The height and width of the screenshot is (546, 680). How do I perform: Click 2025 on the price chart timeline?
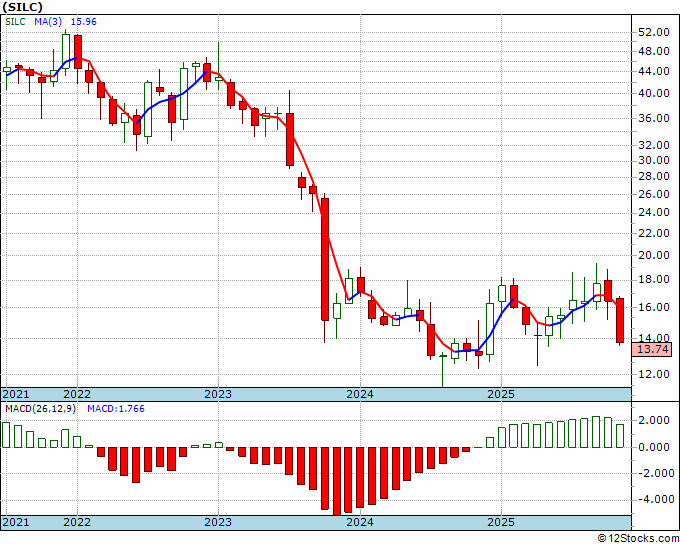pyautogui.click(x=501, y=394)
